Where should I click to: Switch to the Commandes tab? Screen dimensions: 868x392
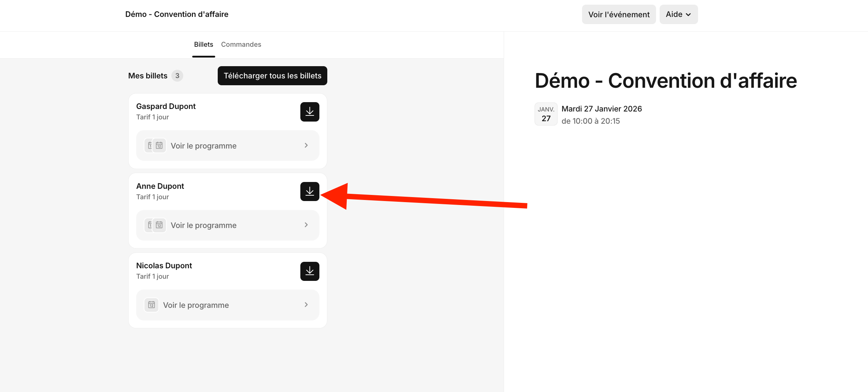(x=241, y=44)
